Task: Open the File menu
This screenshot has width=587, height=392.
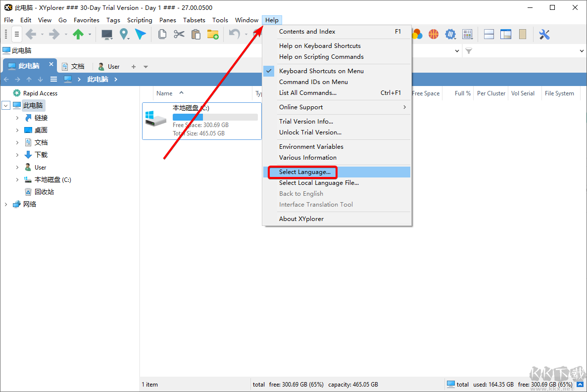Action: [x=8, y=20]
